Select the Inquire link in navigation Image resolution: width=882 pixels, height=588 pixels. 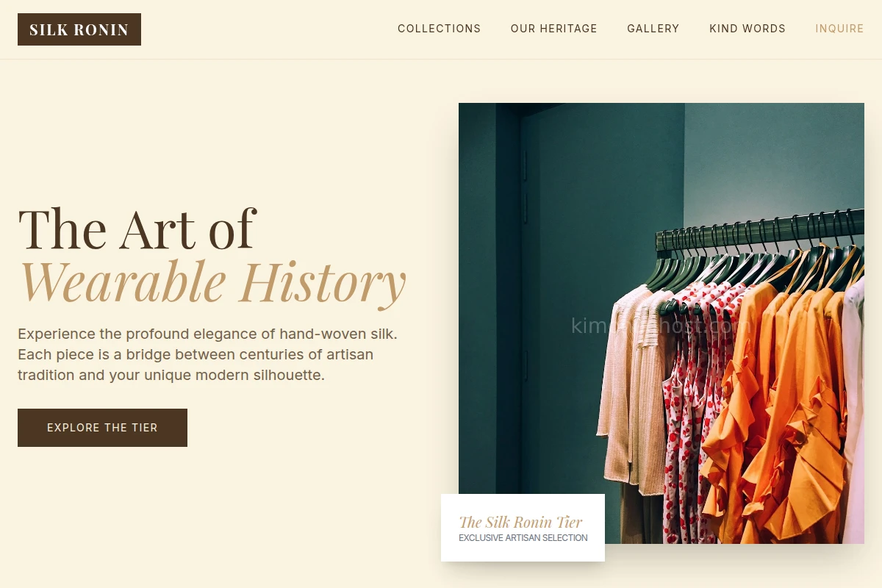point(839,29)
